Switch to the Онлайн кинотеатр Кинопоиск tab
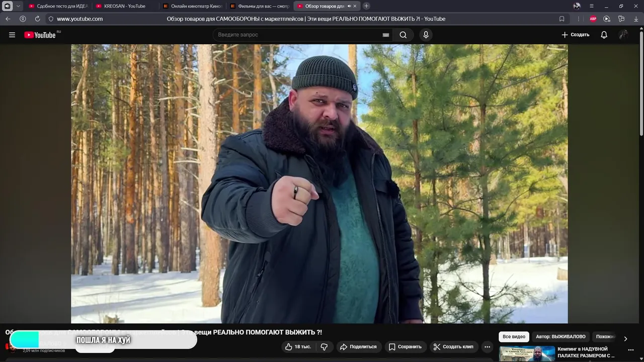 click(x=193, y=6)
